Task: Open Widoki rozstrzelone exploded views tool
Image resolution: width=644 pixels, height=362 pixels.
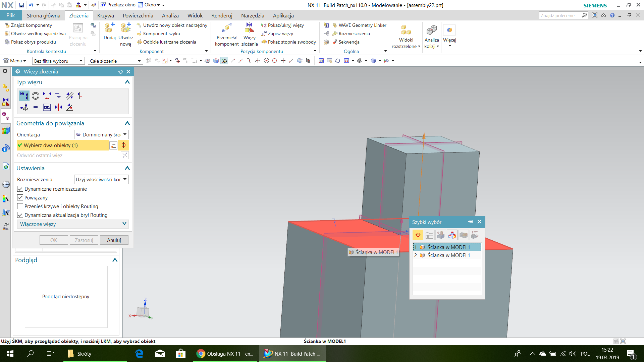Action: click(406, 36)
